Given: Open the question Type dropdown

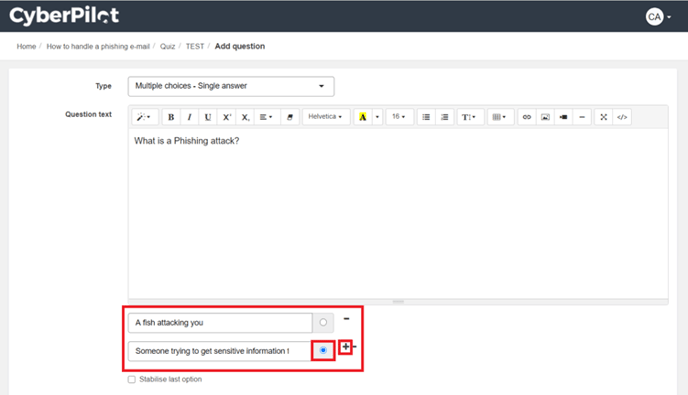Looking at the screenshot, I should point(231,86).
